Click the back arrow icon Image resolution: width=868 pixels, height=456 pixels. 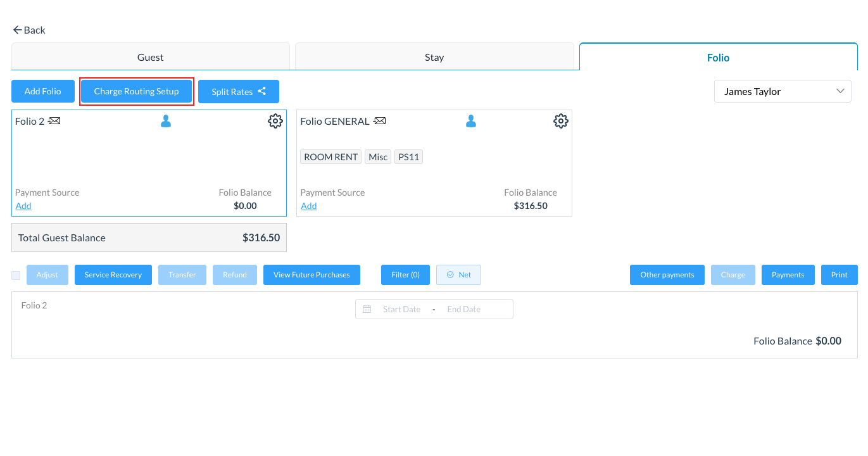click(x=17, y=30)
